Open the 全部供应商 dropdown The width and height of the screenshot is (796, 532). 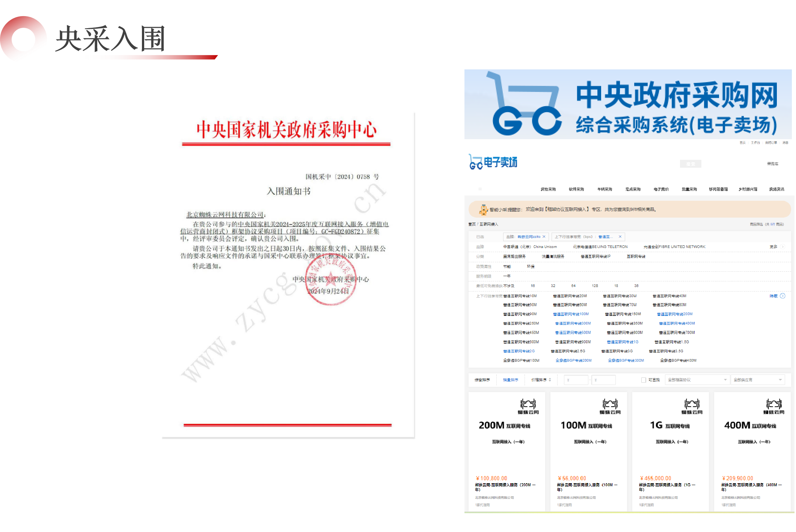[757, 380]
